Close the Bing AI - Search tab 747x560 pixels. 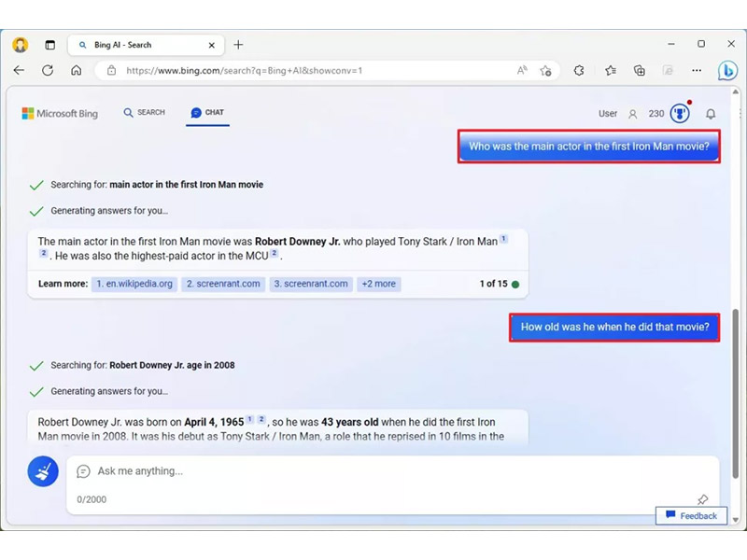[212, 45]
